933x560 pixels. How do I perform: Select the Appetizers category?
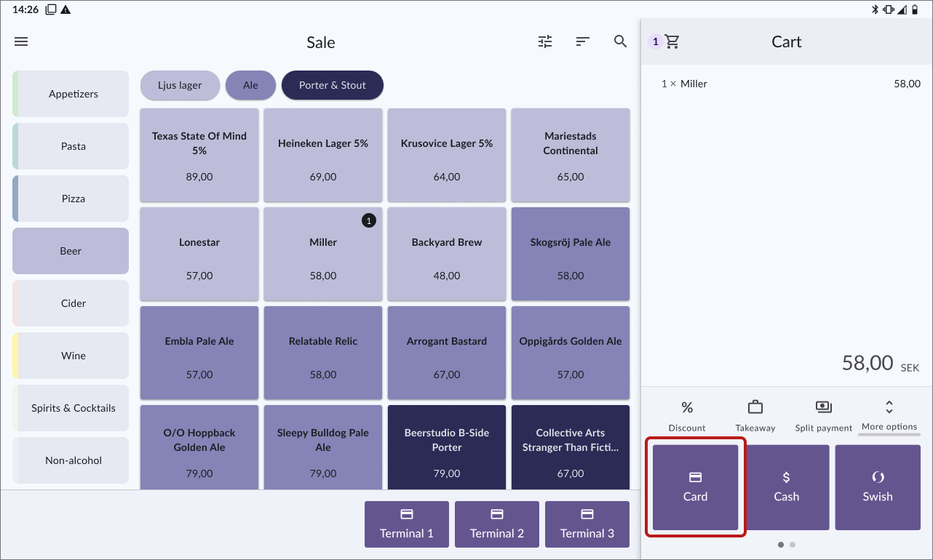tap(71, 94)
